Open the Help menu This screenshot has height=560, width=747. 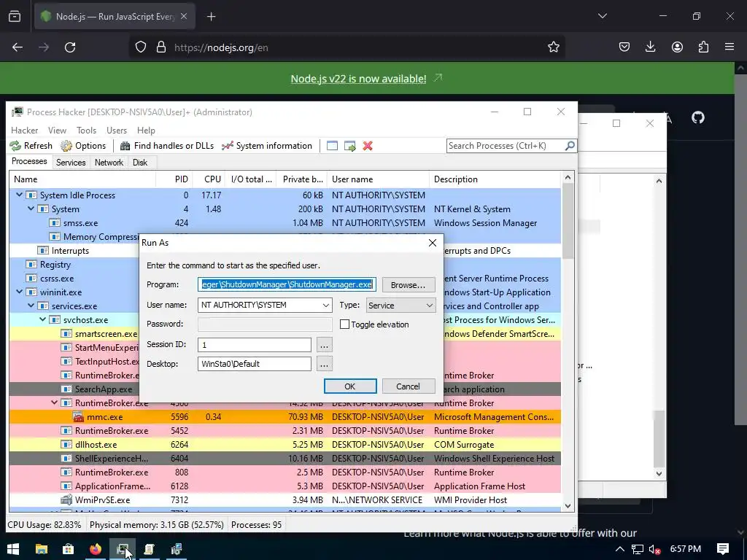pyautogui.click(x=146, y=130)
